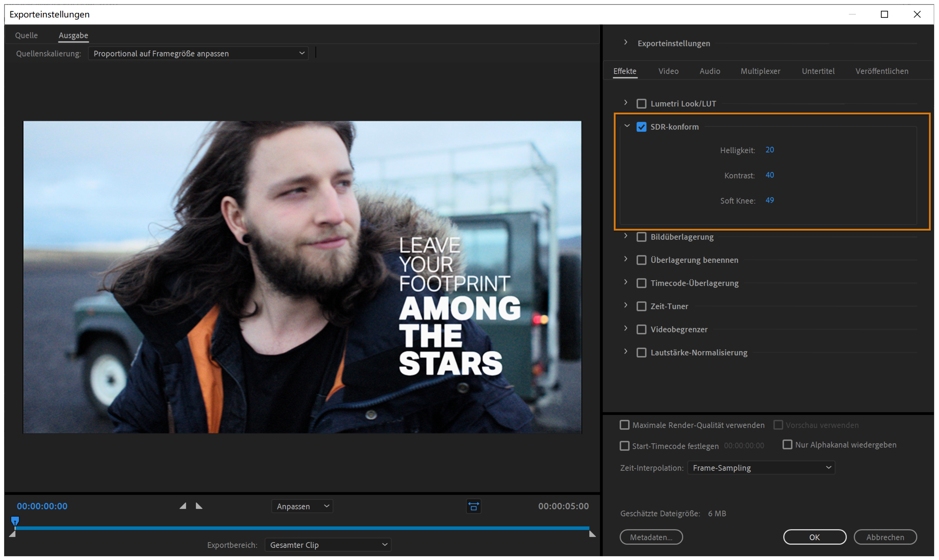Screen dimensions: 939x560
Task: Switch to the Quelle tab
Action: pos(26,36)
